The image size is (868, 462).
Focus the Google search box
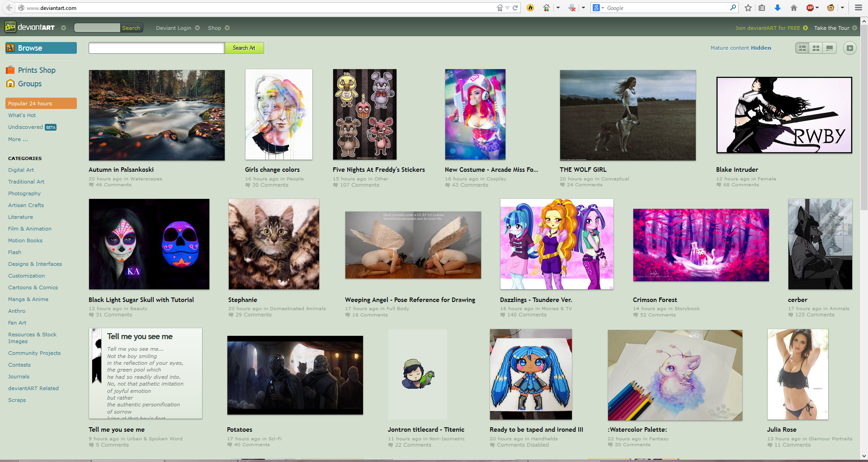click(667, 8)
